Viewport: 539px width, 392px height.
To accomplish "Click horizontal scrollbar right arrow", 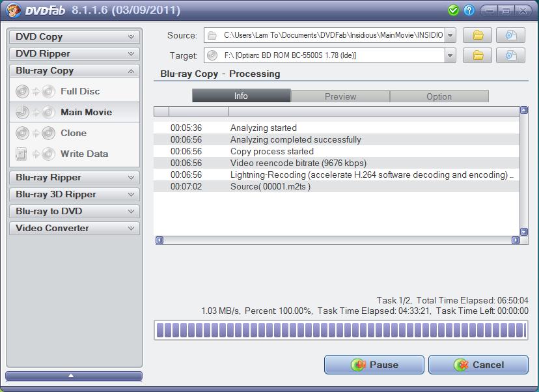I will coord(516,240).
